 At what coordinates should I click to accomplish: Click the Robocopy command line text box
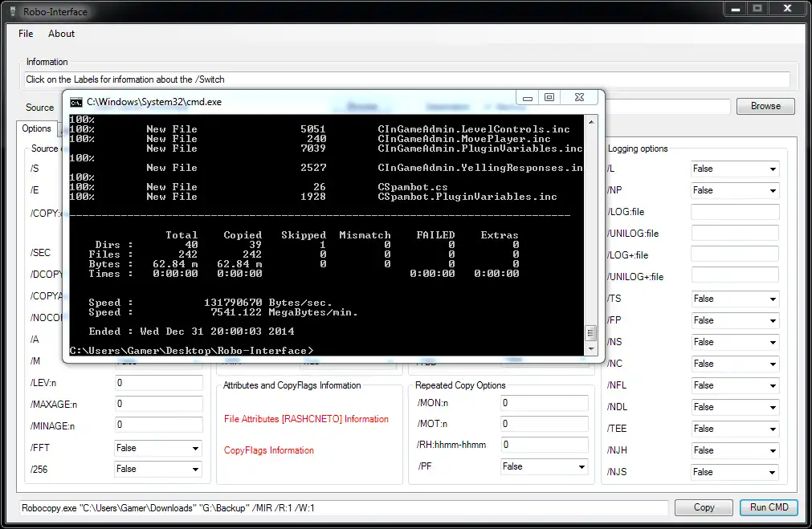(344, 508)
